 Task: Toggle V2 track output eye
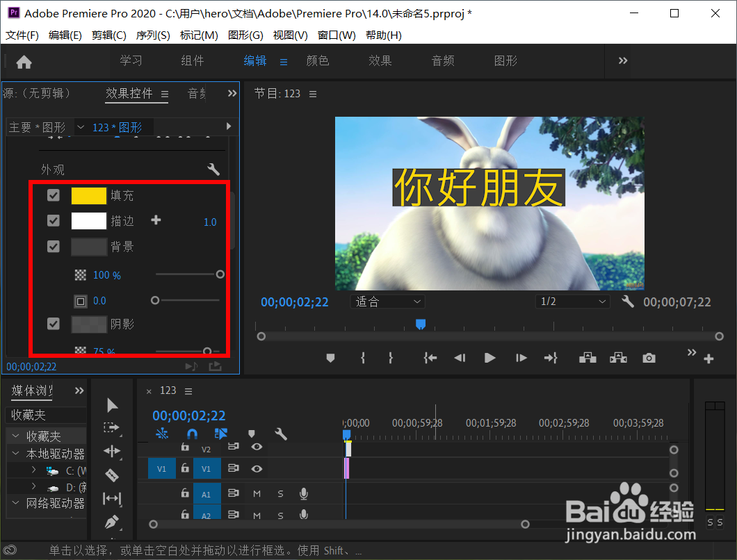click(257, 447)
